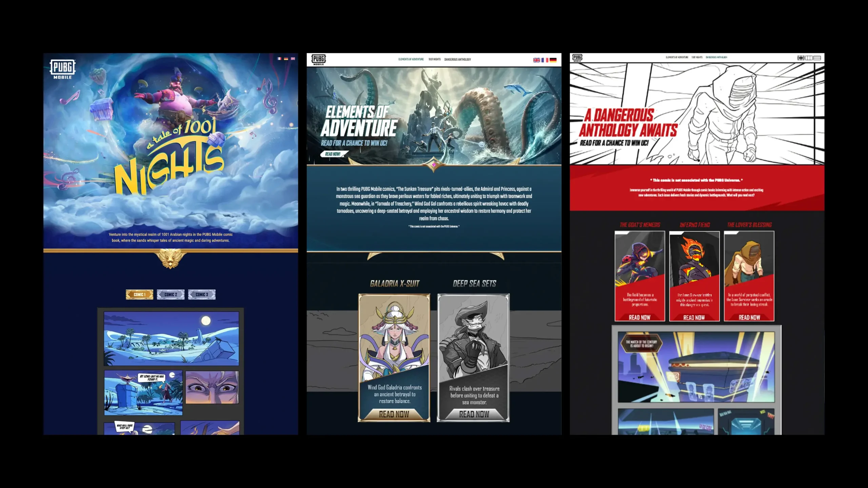Click Read Now on The Goat's Nemesis card
The height and width of the screenshot is (488, 868).
[639, 318]
